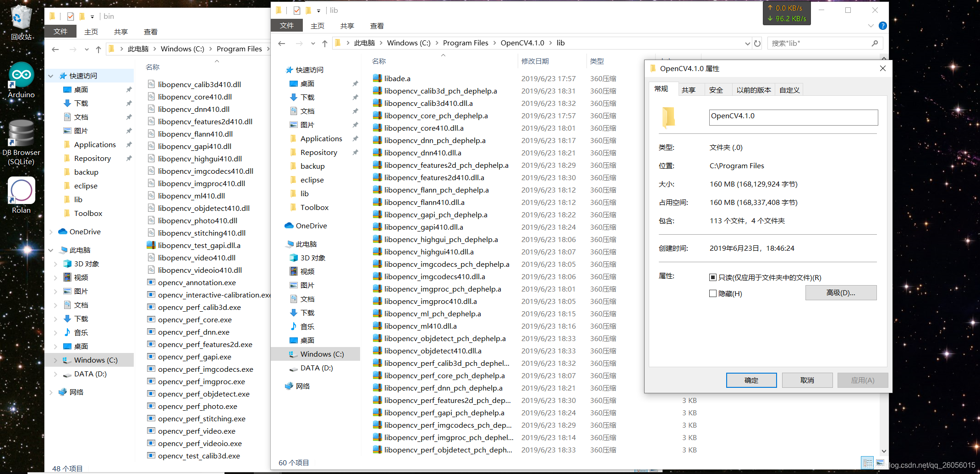Image resolution: width=980 pixels, height=474 pixels.
Task: Click the lib window vertical scrollbar down arrow
Action: click(x=884, y=451)
